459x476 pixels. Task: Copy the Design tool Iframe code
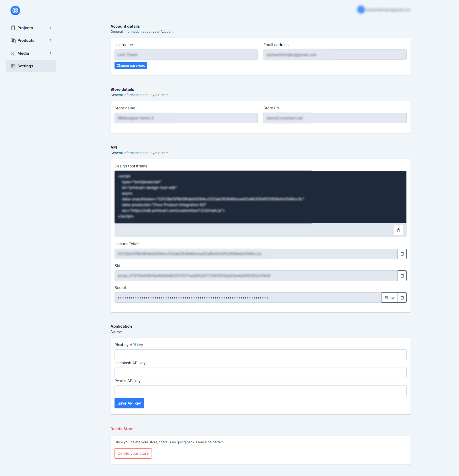[399, 230]
